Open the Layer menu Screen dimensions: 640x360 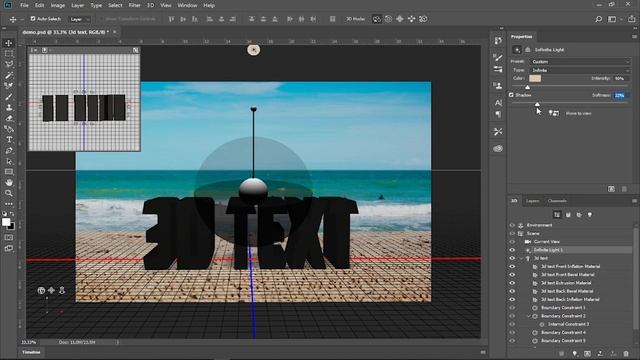click(x=78, y=5)
